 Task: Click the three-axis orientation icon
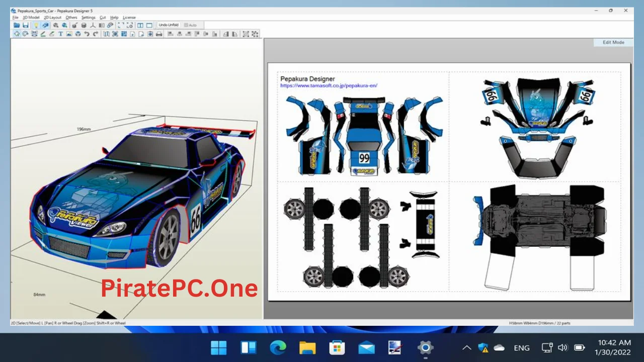(93, 25)
